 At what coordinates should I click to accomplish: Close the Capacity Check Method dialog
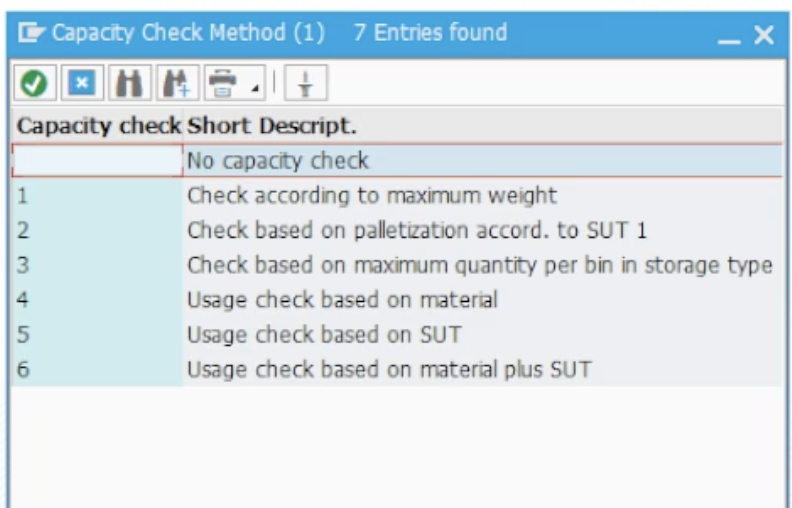click(764, 36)
